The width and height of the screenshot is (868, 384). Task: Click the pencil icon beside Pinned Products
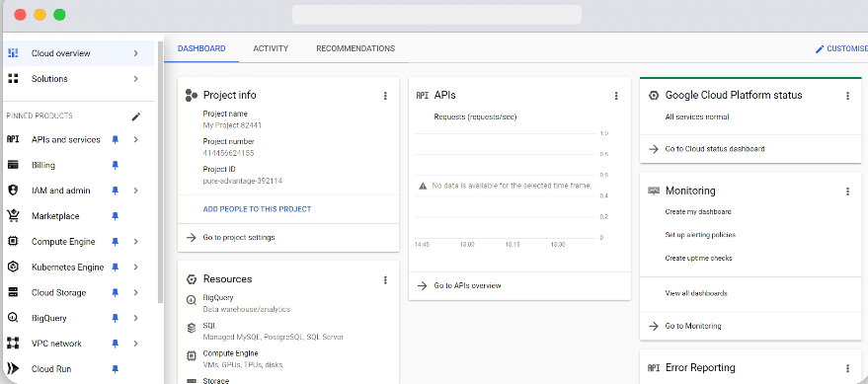pos(136,116)
